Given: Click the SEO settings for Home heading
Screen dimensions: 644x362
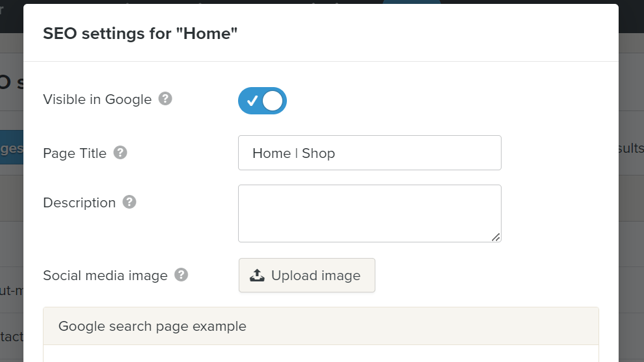Looking at the screenshot, I should click(140, 33).
